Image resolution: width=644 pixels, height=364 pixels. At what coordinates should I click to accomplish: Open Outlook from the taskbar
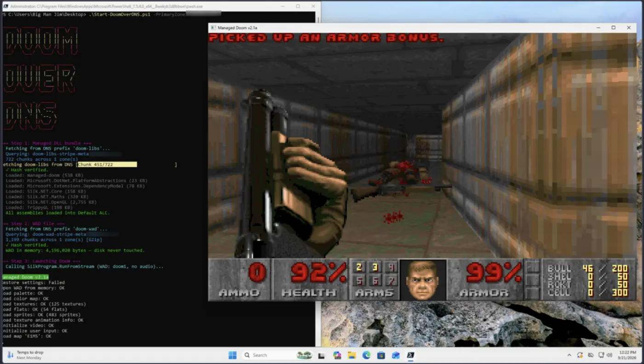(396, 355)
